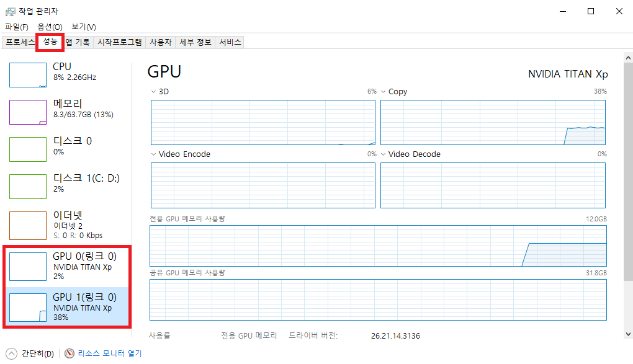Viewport: 633px width, 364px height.
Task: Click the Copy engine usage graph
Action: click(x=493, y=123)
